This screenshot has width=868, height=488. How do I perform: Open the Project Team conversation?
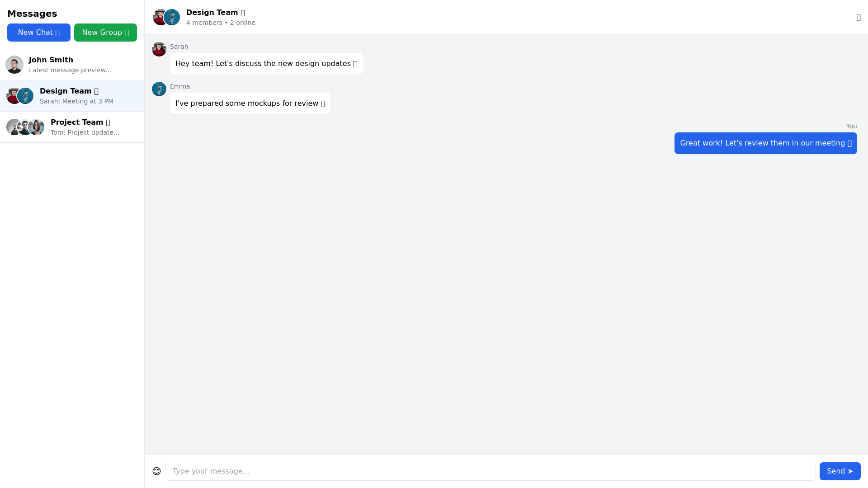90,127
